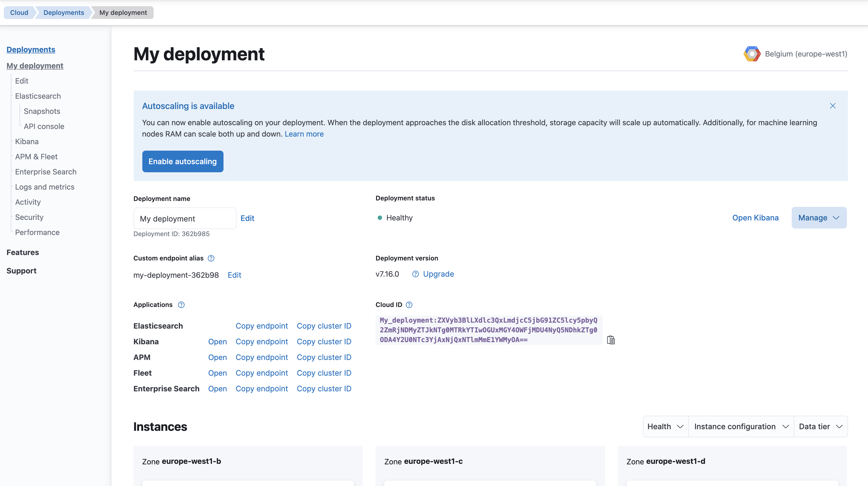Go to Cloud breadcrumb
The image size is (868, 486).
point(19,12)
